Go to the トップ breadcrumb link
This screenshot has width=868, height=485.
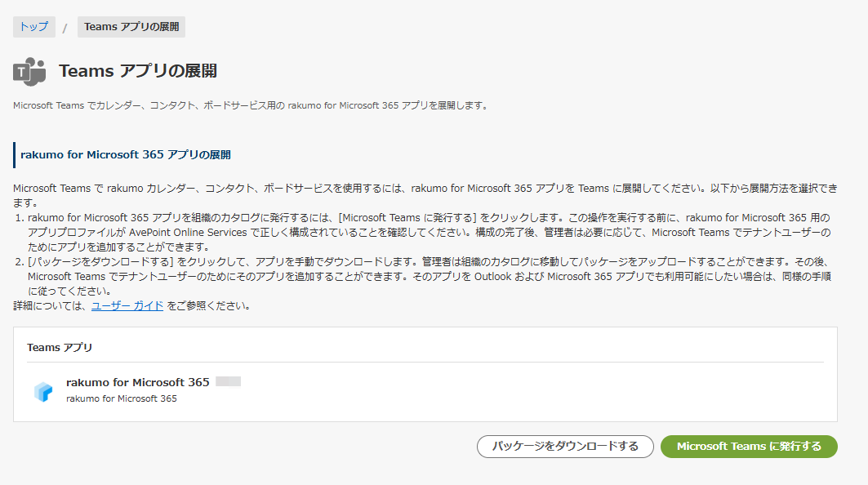pos(33,27)
